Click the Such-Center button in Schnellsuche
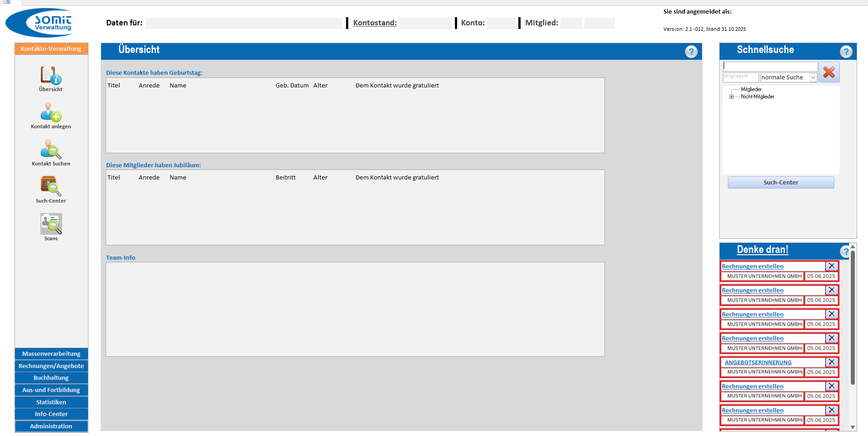Viewport: 868px width, 436px height. point(780,183)
